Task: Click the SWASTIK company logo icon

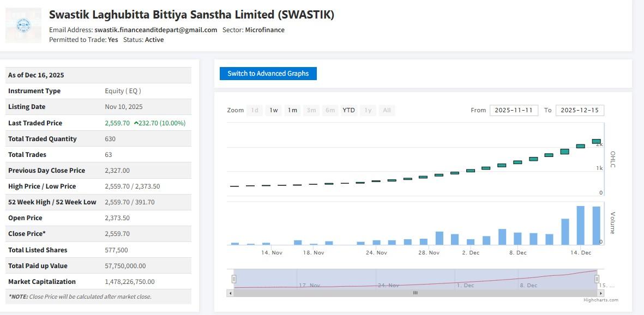Action: (23, 25)
